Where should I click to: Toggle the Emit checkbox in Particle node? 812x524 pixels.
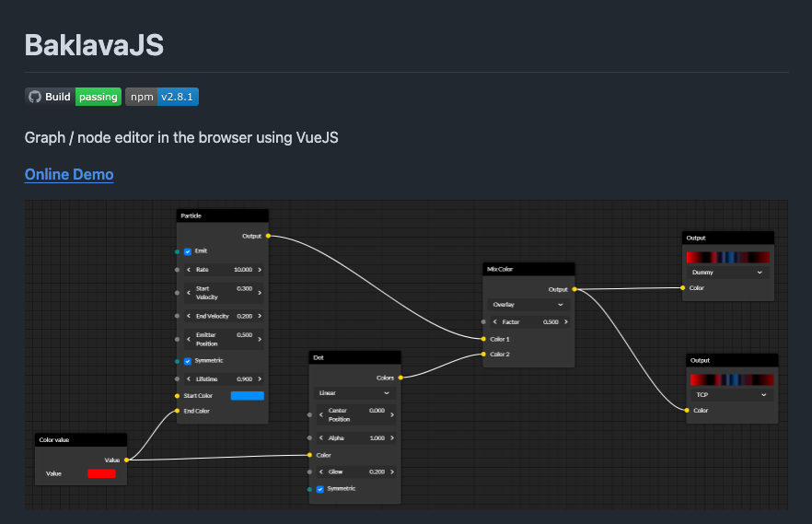point(188,251)
